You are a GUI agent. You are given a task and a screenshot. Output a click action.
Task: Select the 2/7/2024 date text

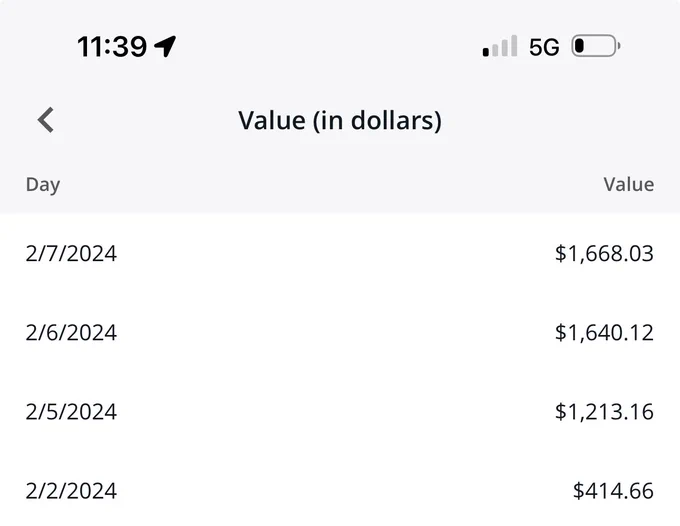click(71, 254)
